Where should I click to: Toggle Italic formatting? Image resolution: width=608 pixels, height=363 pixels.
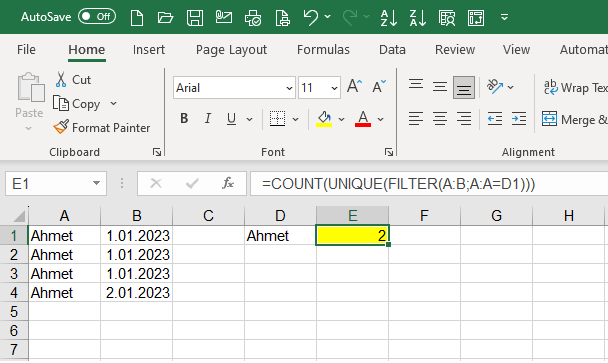(x=207, y=118)
